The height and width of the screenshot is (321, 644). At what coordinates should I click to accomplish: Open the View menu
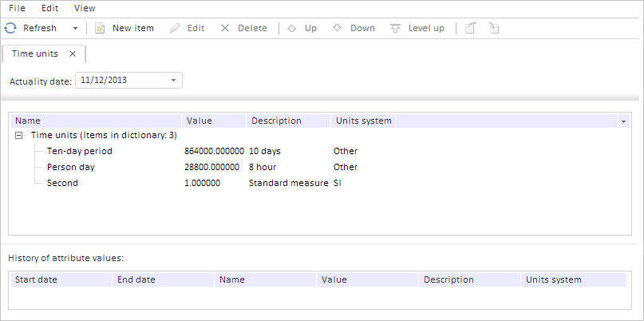pos(85,8)
